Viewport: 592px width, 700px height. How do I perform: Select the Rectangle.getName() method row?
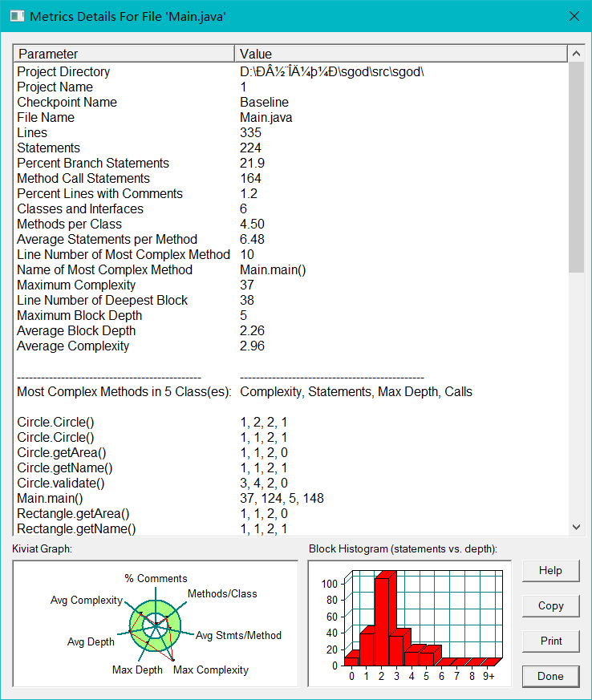[x=290, y=528]
